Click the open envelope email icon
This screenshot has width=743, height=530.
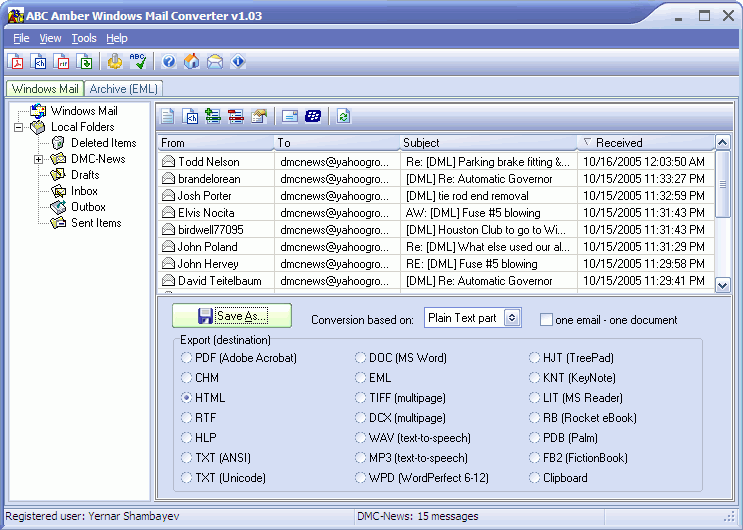coord(215,62)
